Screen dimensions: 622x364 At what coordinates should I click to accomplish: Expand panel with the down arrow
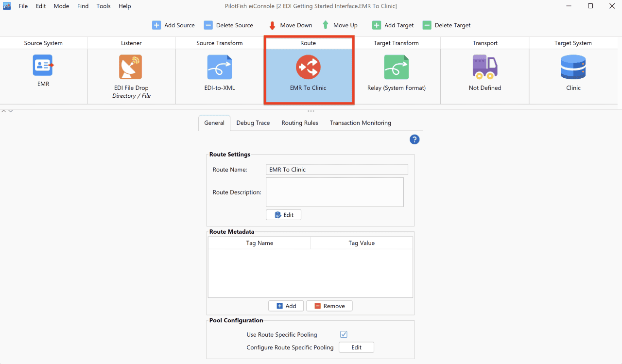point(11,111)
